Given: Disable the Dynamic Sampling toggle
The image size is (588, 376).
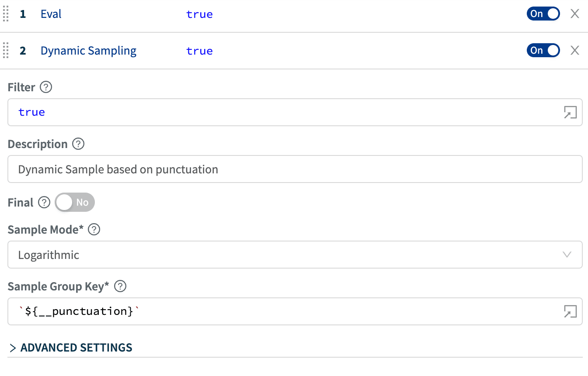Looking at the screenshot, I should pyautogui.click(x=543, y=51).
